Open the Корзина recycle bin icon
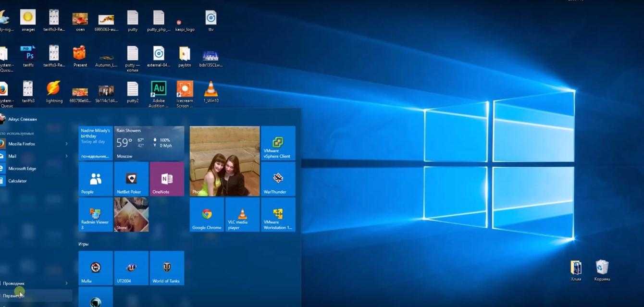 point(602,270)
